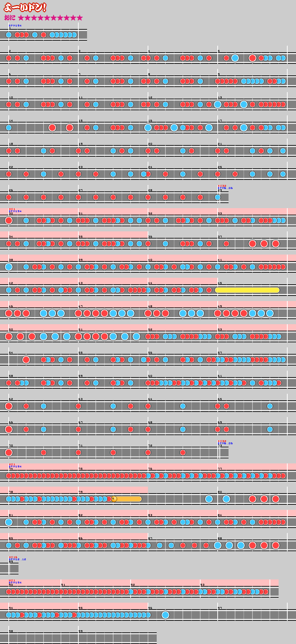Click the lone blue note in measure 29

tap(218, 197)
